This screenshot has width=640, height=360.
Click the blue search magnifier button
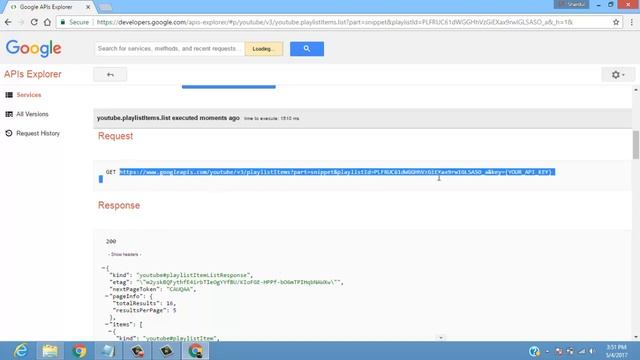(x=307, y=49)
